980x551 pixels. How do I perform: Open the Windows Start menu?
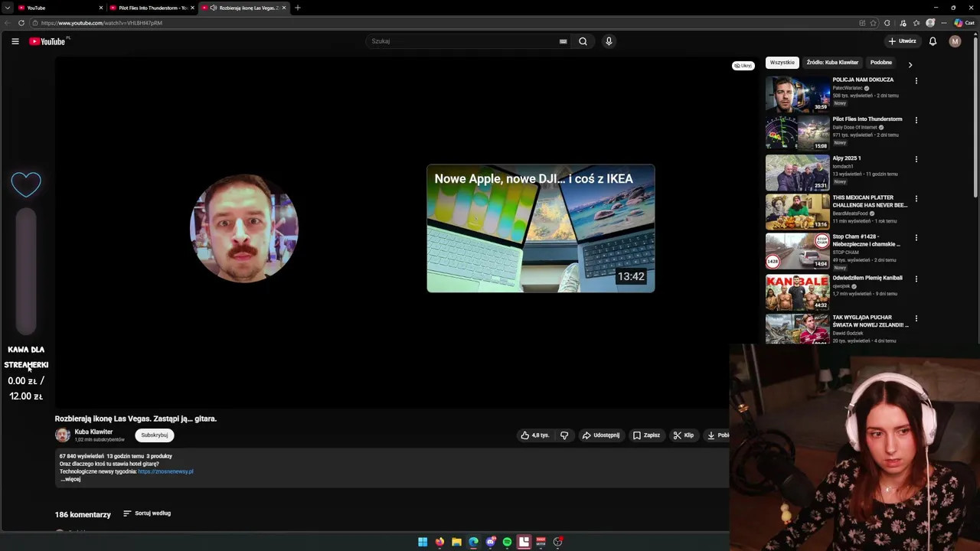coord(423,542)
